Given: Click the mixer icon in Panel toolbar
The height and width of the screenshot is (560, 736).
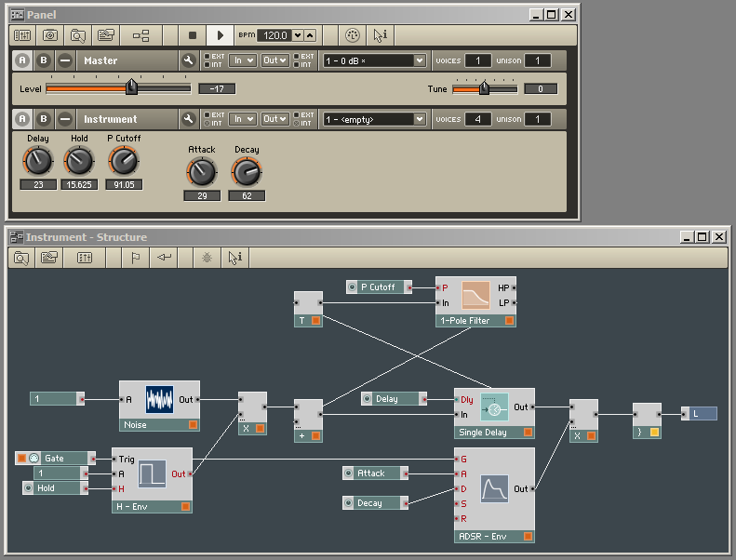Looking at the screenshot, I should click(x=22, y=35).
